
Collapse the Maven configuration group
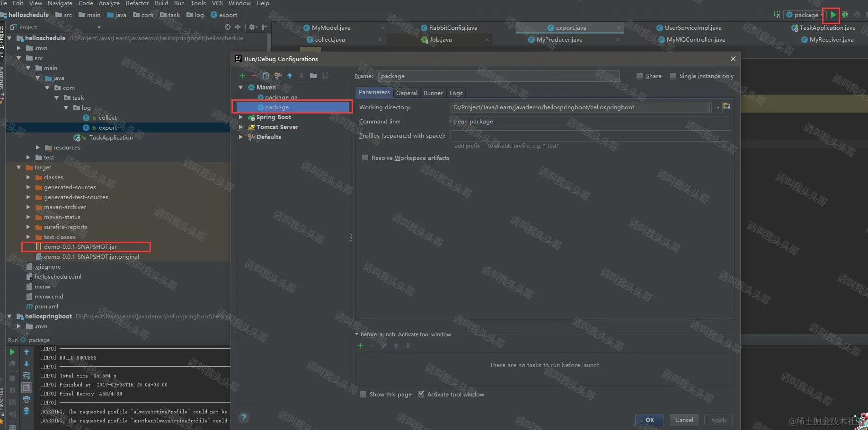coord(241,87)
